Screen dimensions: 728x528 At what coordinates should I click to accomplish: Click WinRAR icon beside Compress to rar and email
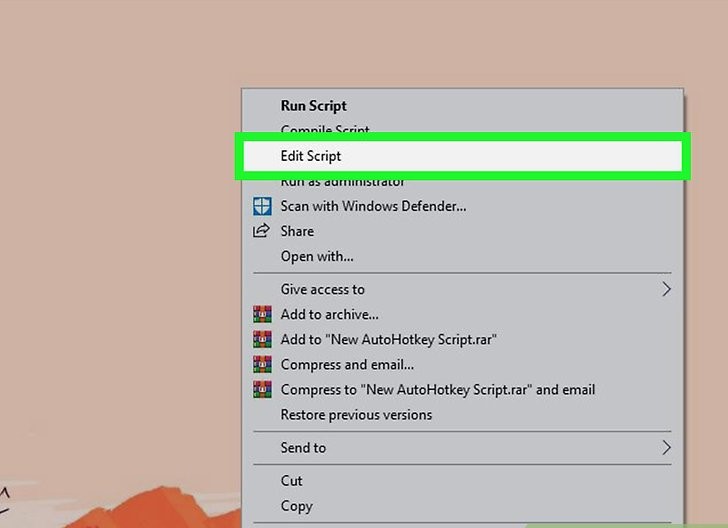point(262,390)
